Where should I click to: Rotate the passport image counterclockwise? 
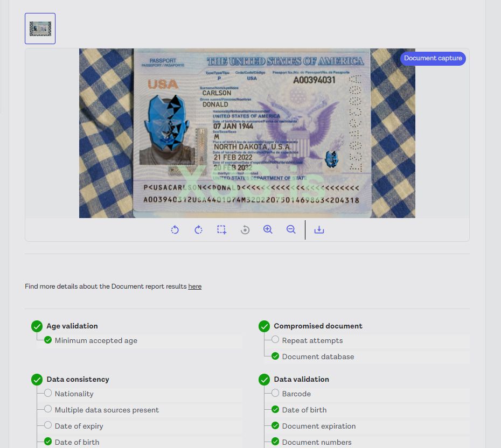[175, 229]
